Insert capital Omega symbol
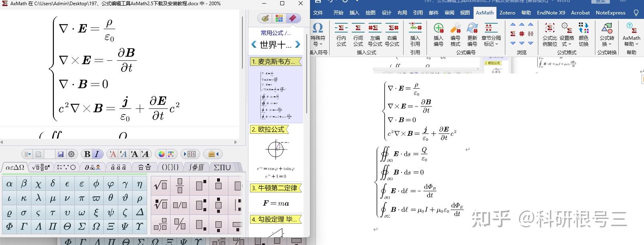Viewport: 644px width, 245px height. click(x=96, y=226)
